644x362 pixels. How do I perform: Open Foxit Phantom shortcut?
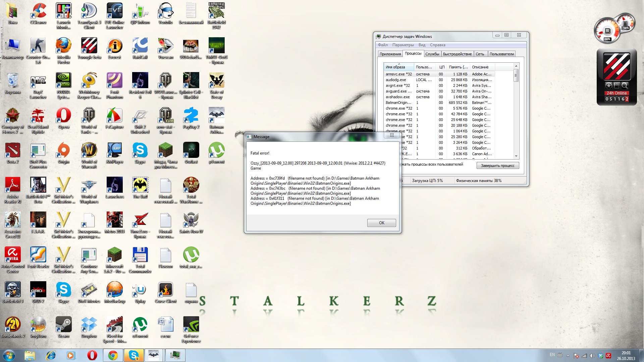pos(115,85)
